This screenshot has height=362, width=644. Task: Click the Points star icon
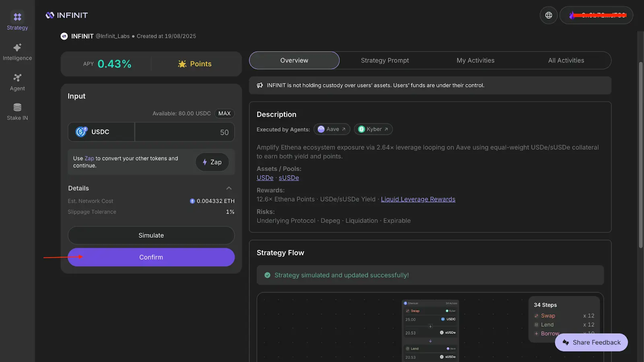click(x=182, y=64)
